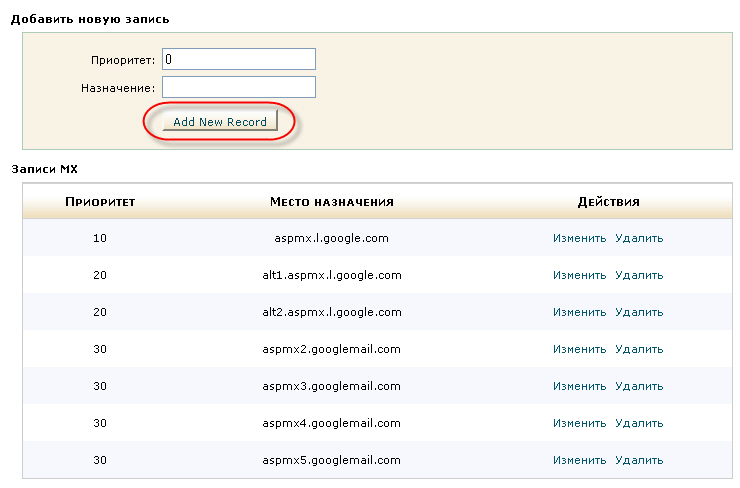The width and height of the screenshot is (740, 488).
Task: Click Изменить for alt1.aspmx.l.google.com
Action: pyautogui.click(x=579, y=275)
